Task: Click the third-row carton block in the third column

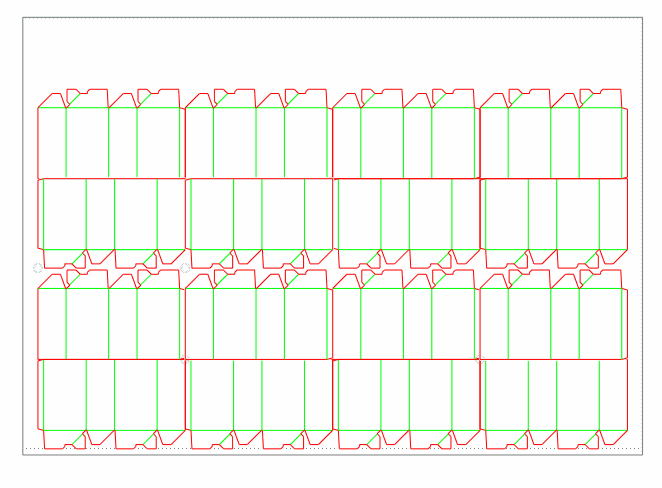Action: click(x=405, y=323)
